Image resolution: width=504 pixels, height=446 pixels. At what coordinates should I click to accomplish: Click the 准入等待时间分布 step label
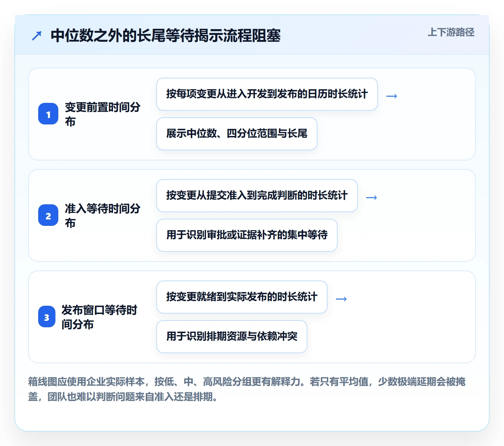[103, 215]
